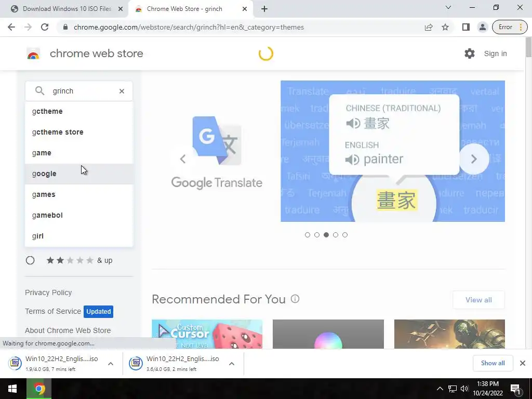The image size is (532, 399).
Task: Choose the gctheme suggestion
Action: coord(79,111)
